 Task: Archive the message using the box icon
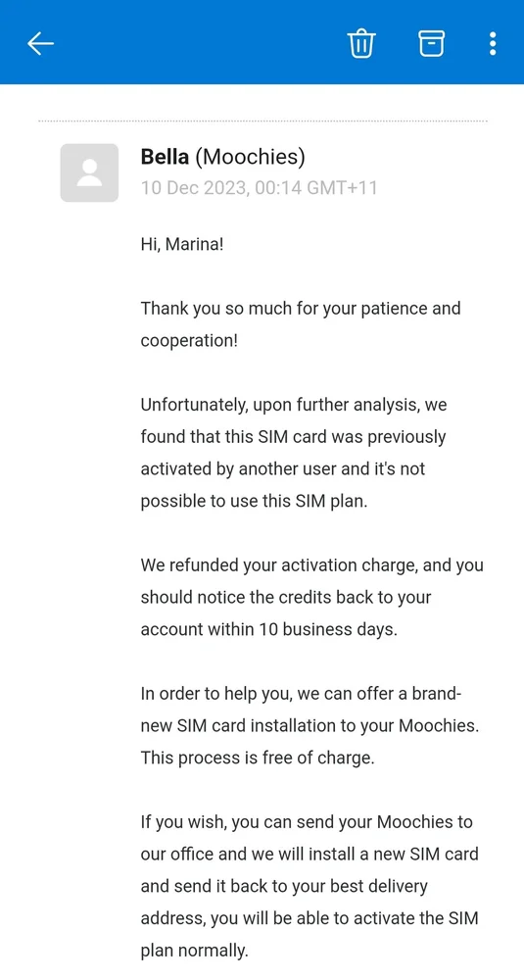(431, 44)
